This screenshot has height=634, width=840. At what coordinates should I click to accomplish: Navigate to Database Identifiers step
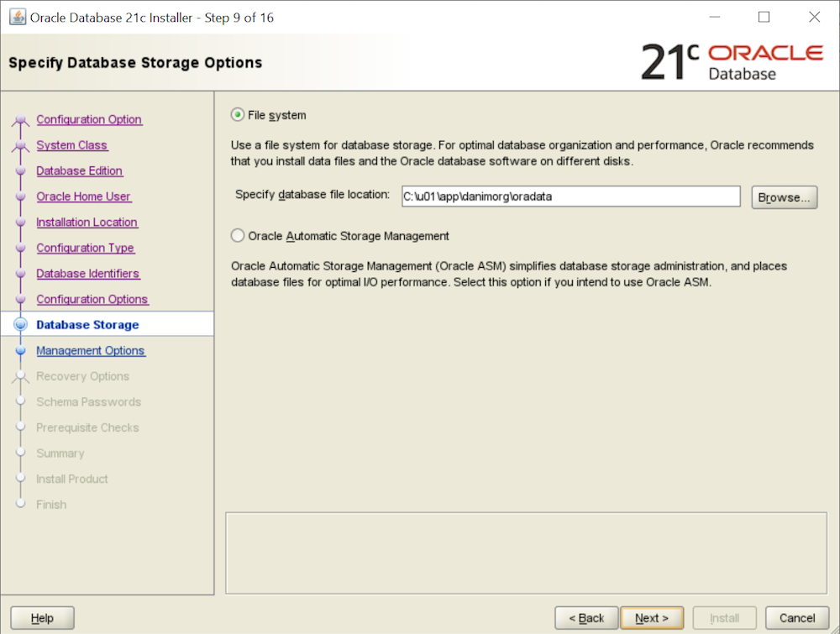tap(87, 274)
